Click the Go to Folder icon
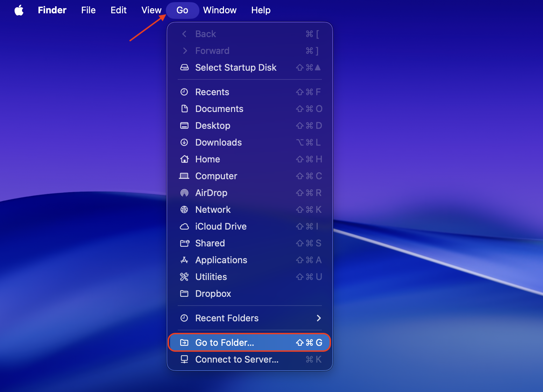This screenshot has height=392, width=543. click(x=184, y=342)
